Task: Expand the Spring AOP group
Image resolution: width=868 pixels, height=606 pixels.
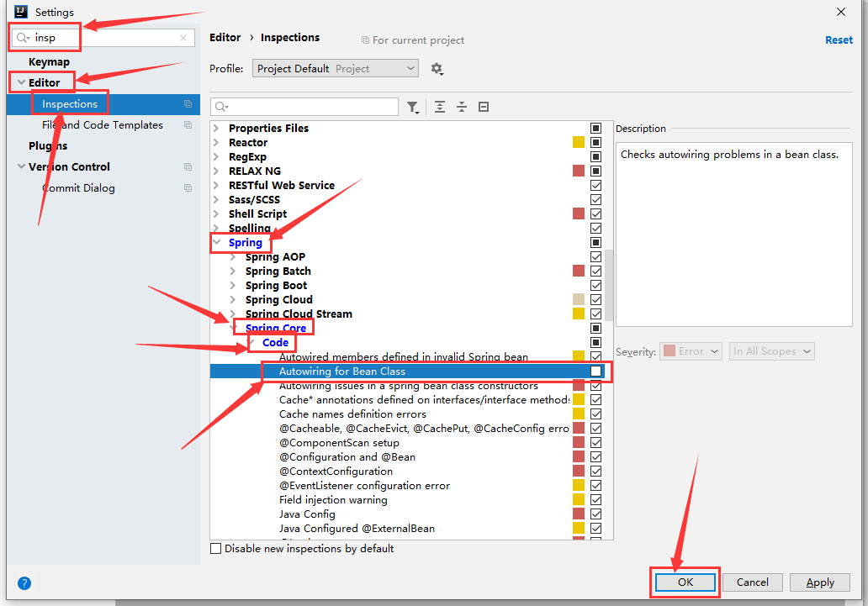Action: point(233,257)
